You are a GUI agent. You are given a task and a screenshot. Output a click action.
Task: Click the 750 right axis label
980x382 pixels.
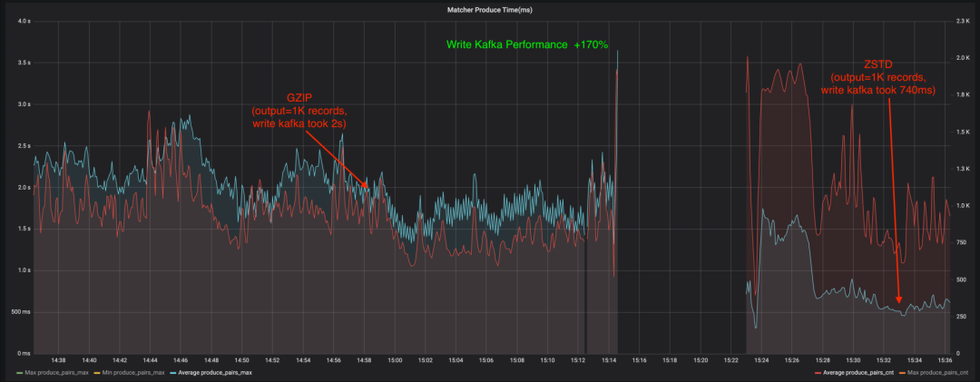click(x=959, y=242)
